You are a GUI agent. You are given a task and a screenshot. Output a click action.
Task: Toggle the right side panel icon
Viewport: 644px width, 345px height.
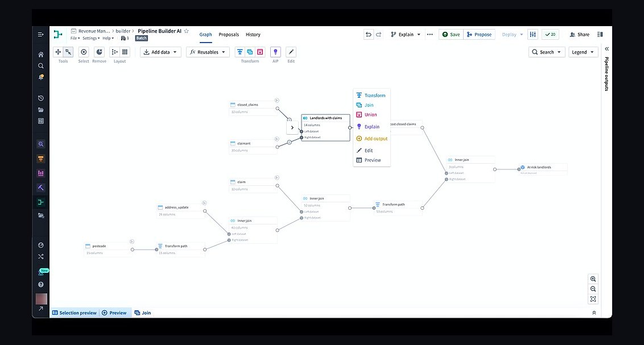[600, 35]
